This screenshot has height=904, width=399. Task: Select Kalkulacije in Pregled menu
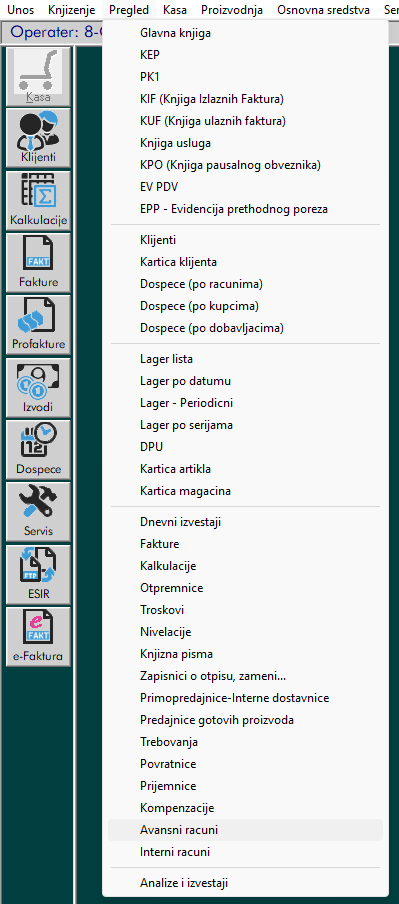point(245,566)
